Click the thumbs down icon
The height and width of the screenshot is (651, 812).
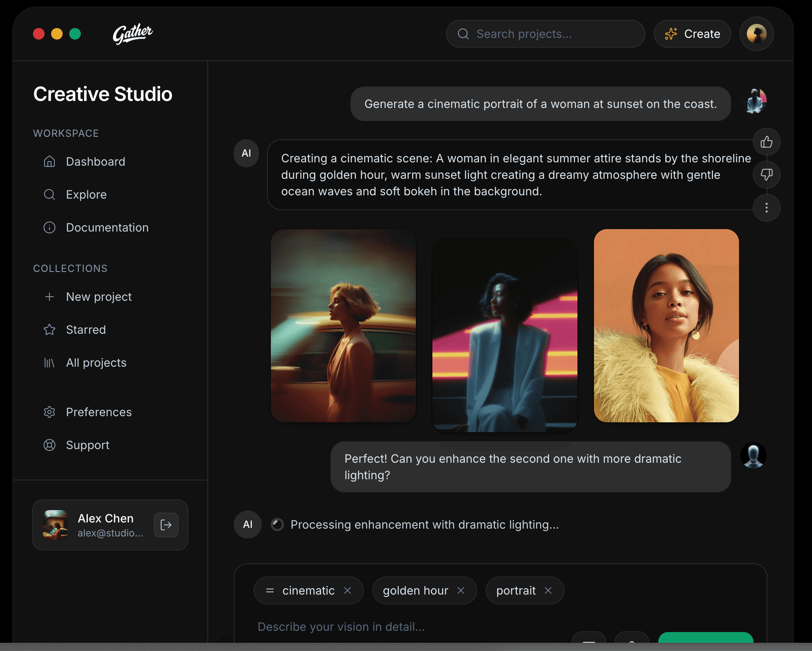766,174
